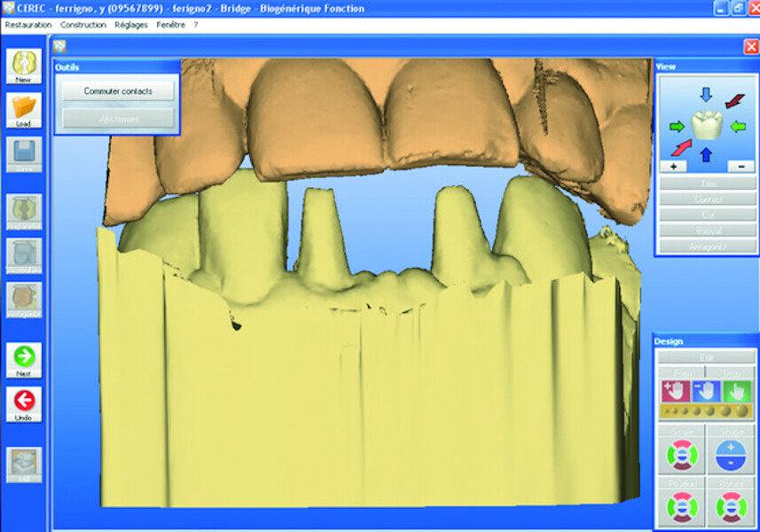760x532 pixels.
Task: Open the Restauration menu
Action: (27, 25)
